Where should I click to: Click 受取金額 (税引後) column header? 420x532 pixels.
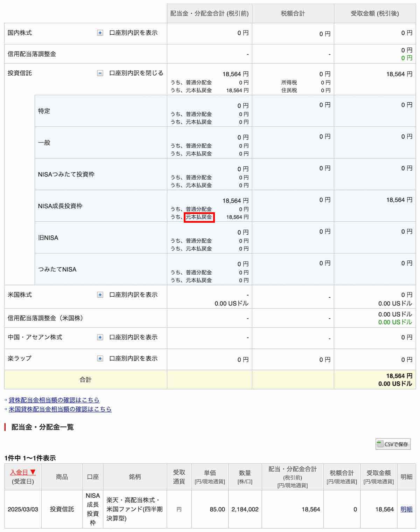tap(374, 14)
